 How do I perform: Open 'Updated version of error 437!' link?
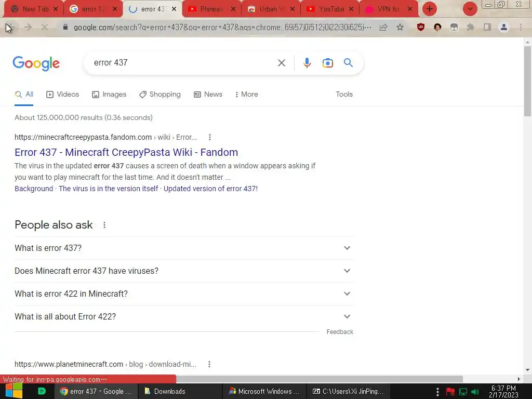[211, 189]
